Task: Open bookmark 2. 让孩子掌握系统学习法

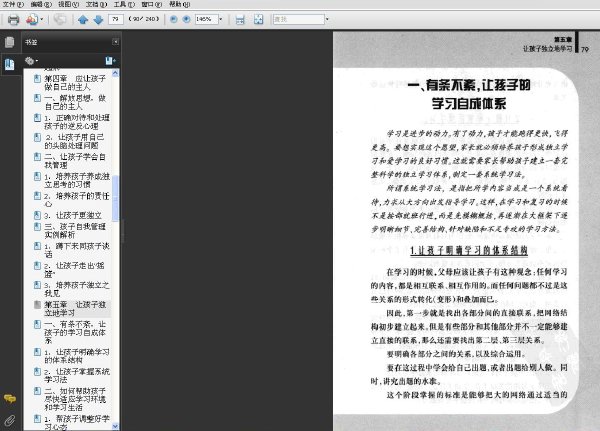Action: (x=77, y=375)
